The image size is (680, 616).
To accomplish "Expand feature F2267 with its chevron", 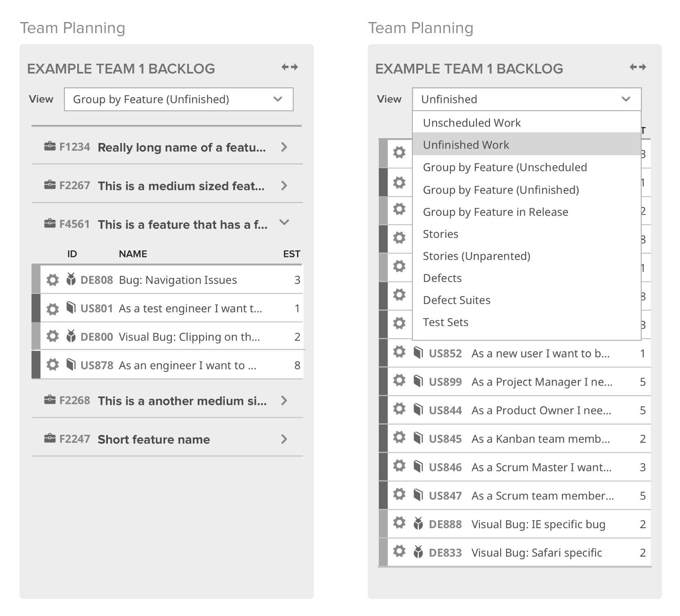I will click(284, 186).
